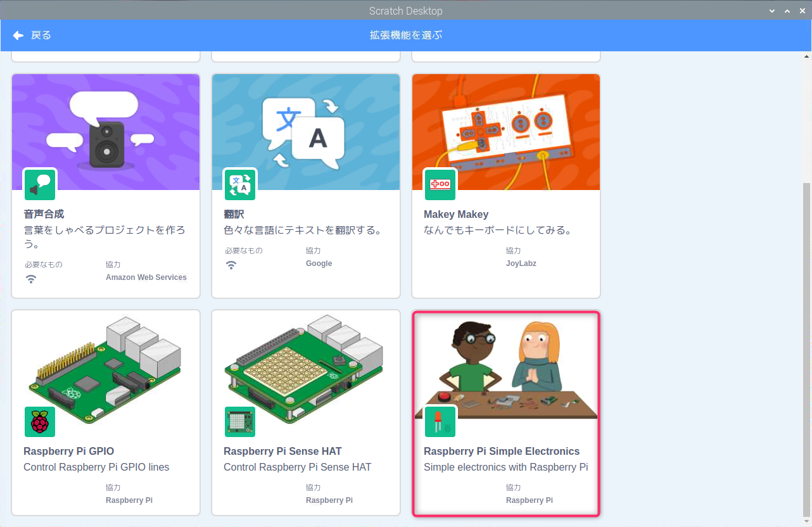This screenshot has width=812, height=527.
Task: Select the Sense HAT LED matrix icon
Action: (x=240, y=421)
